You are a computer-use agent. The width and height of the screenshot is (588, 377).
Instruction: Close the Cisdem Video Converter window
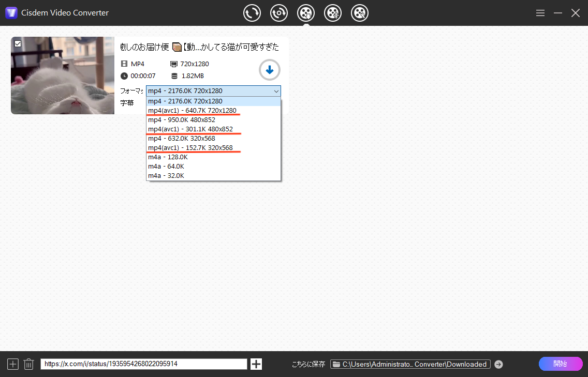click(576, 13)
